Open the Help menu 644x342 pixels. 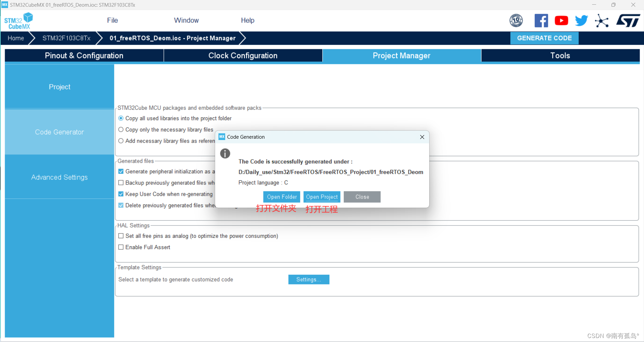(x=248, y=20)
